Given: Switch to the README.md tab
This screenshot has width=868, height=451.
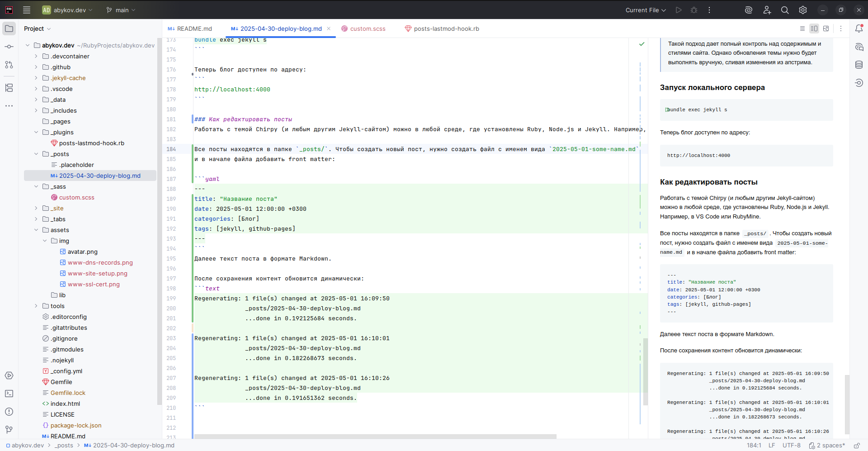Looking at the screenshot, I should coord(190,28).
